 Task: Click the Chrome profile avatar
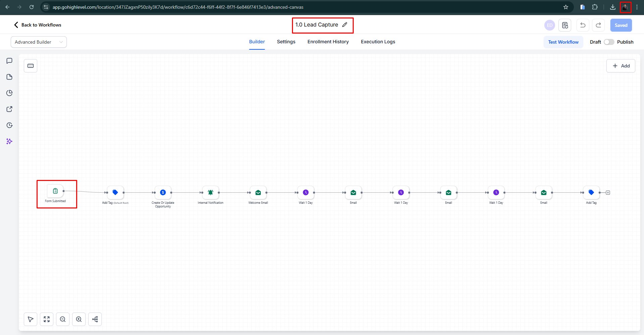625,7
